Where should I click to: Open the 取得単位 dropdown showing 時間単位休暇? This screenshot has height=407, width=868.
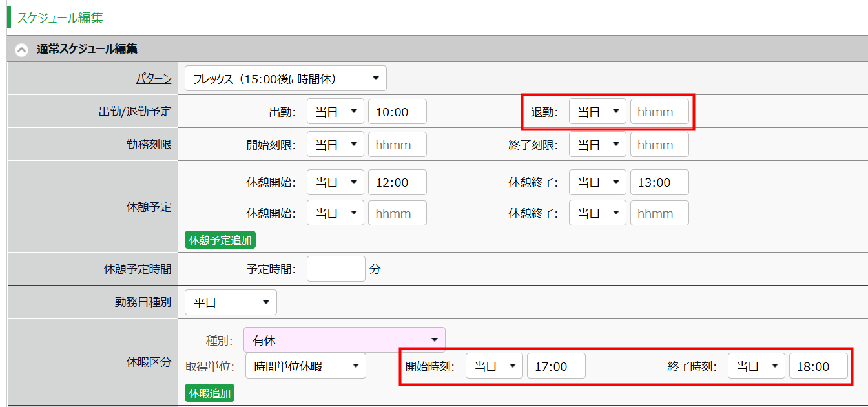tap(305, 366)
